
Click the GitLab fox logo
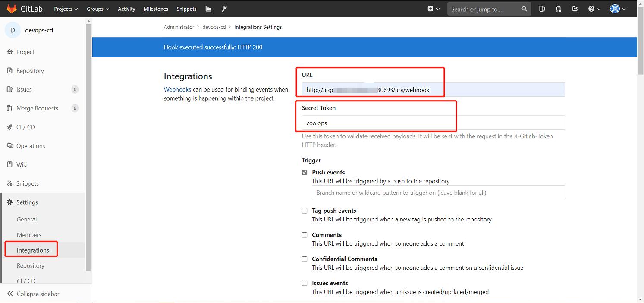[12, 9]
